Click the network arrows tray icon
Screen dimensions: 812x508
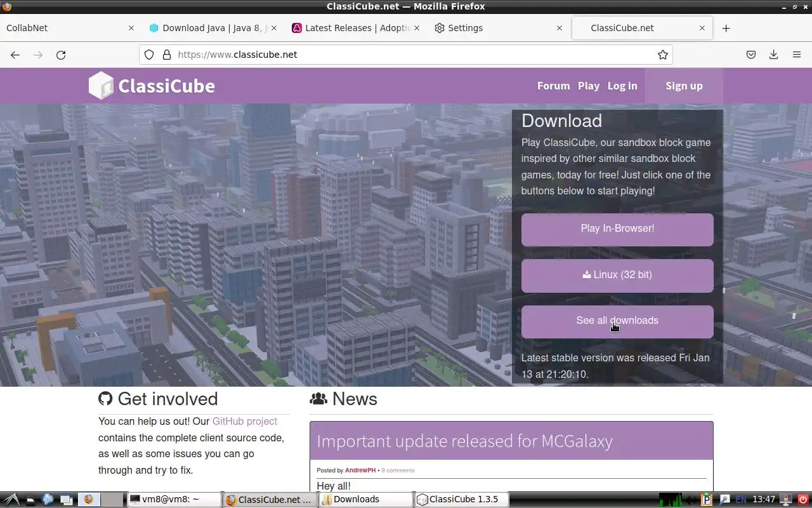[693, 500]
